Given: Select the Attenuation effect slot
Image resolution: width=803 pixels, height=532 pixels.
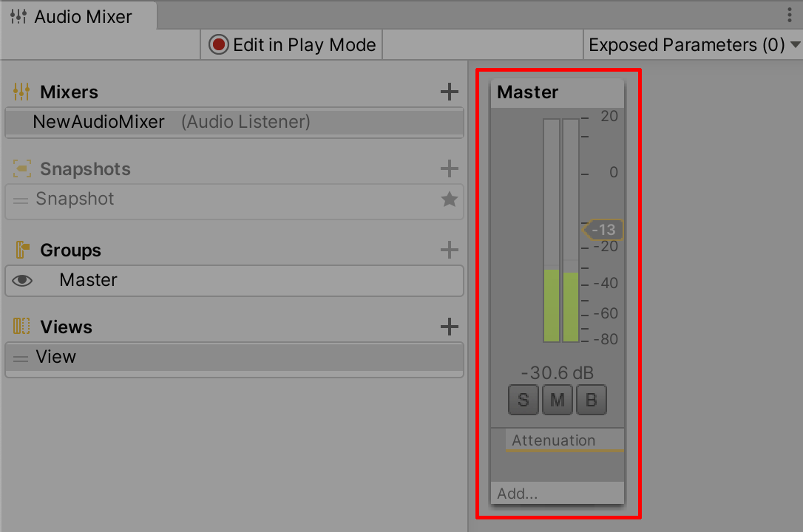Looking at the screenshot, I should [564, 440].
